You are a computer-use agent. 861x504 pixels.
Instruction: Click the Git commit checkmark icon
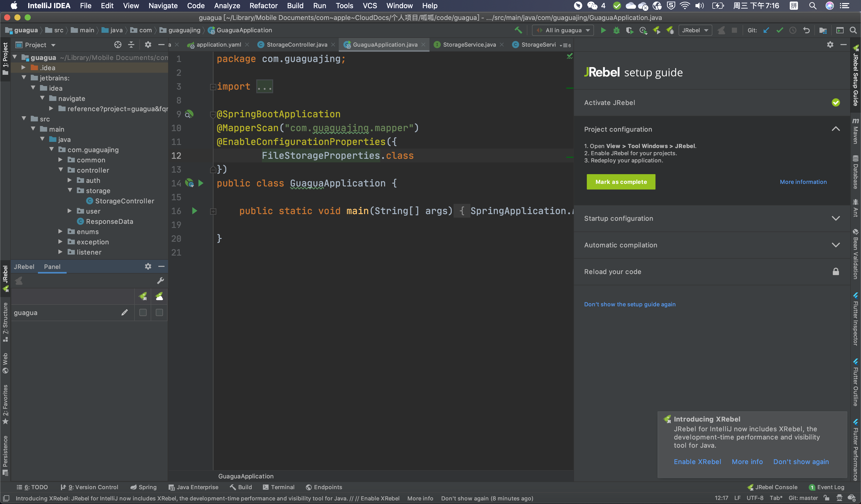(x=780, y=30)
